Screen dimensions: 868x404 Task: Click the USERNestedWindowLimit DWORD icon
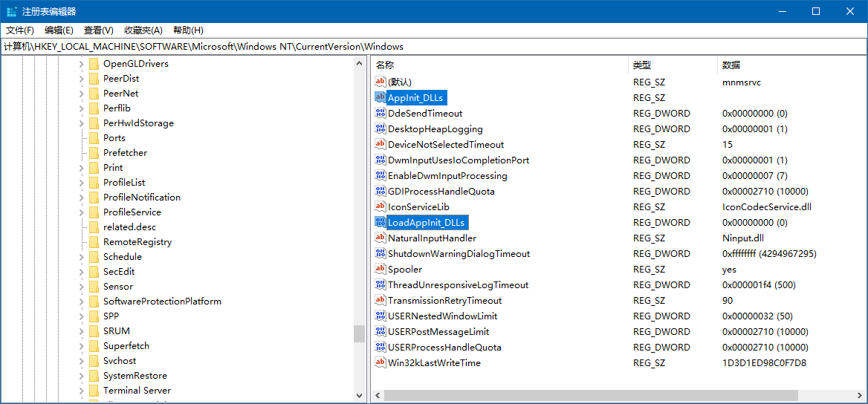click(x=380, y=316)
